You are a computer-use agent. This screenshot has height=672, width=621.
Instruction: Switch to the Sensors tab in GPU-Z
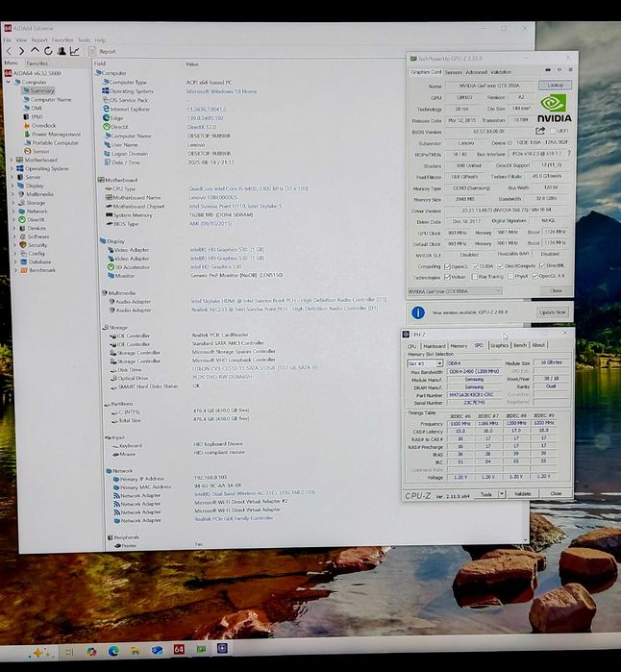pyautogui.click(x=454, y=72)
